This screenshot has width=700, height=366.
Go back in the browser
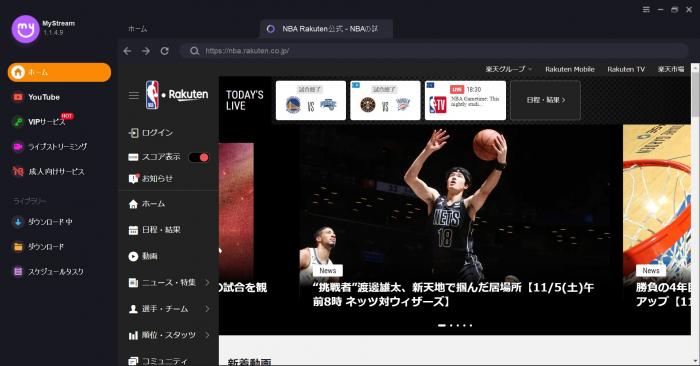(x=128, y=51)
